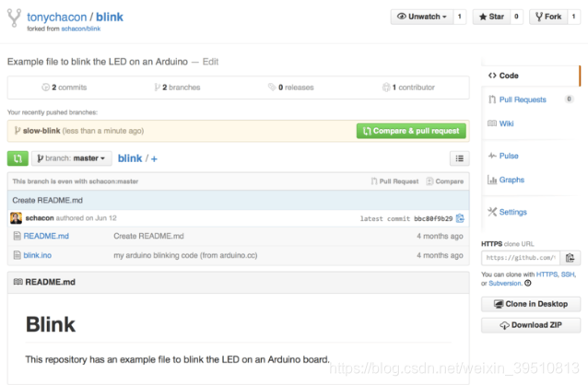Open the slow-blink branch link
Image resolution: width=588 pixels, height=385 pixels.
pyautogui.click(x=41, y=131)
